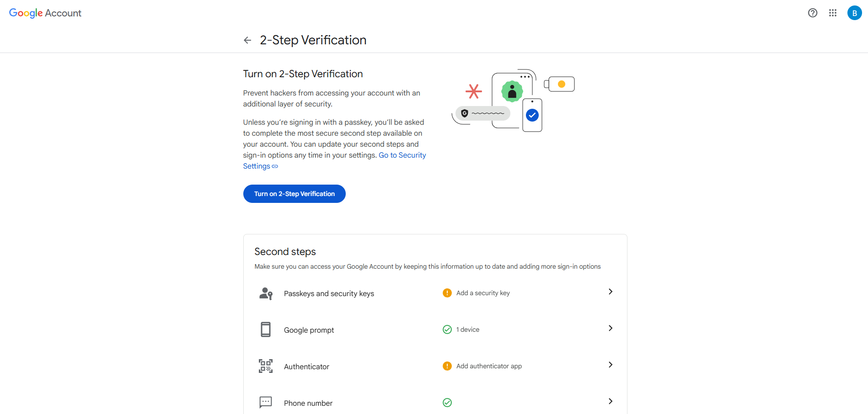This screenshot has width=868, height=414.
Task: Open the Google apps grid launcher
Action: pyautogui.click(x=832, y=13)
